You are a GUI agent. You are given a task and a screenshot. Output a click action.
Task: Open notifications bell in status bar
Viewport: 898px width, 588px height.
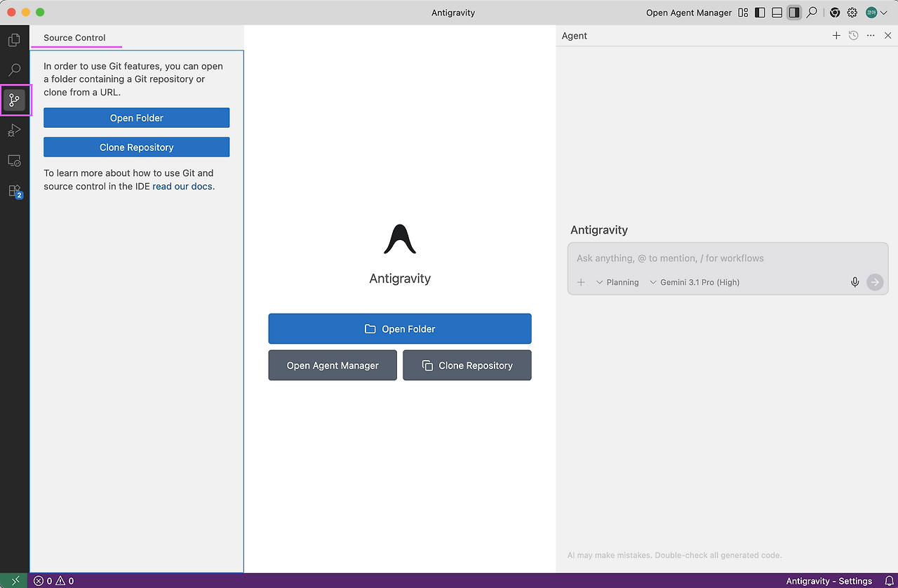click(x=889, y=581)
